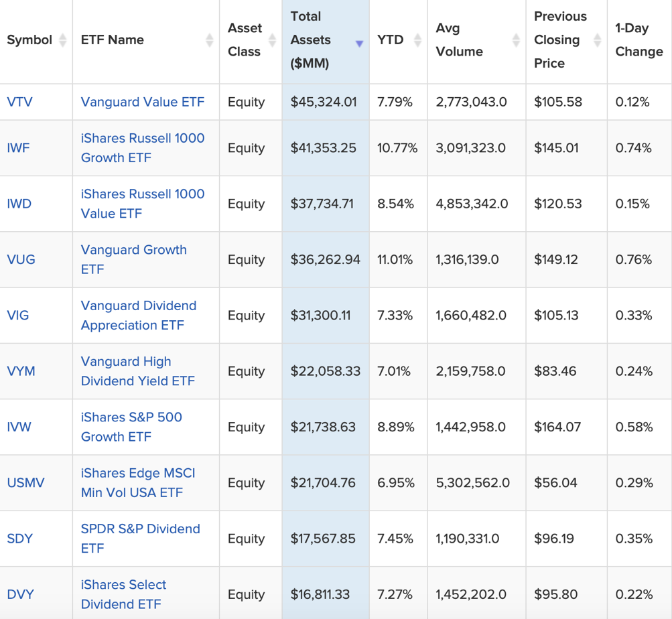Screen dimensions: 672x619
Task: Open iShares Russell 1000 Value ETF
Action: coord(143,204)
